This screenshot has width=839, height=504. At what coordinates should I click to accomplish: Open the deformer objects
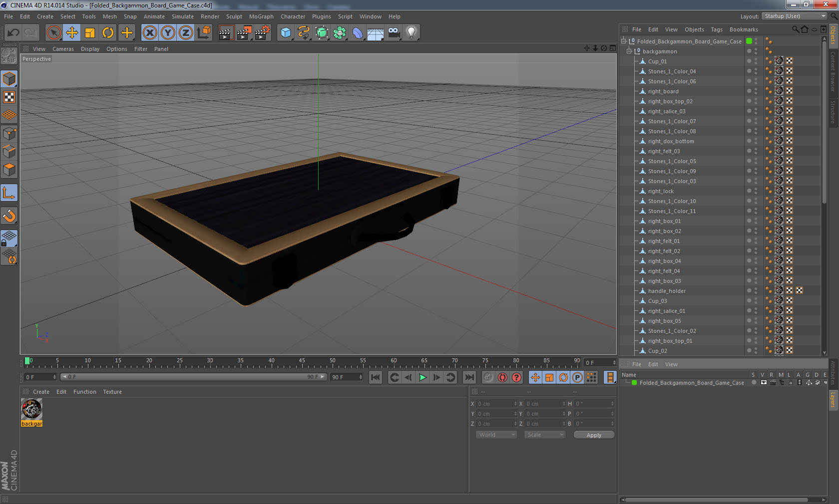(358, 33)
